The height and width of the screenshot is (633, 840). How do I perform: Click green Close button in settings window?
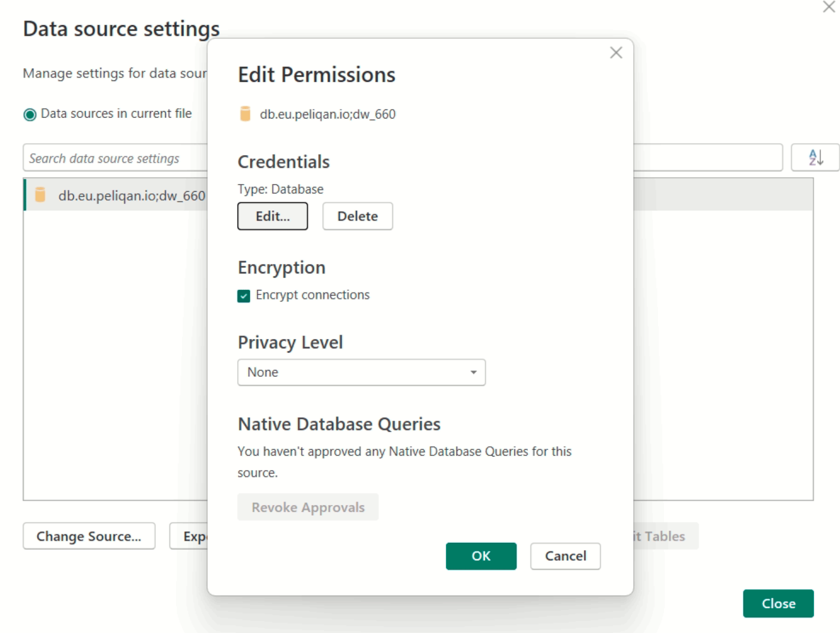(x=778, y=603)
